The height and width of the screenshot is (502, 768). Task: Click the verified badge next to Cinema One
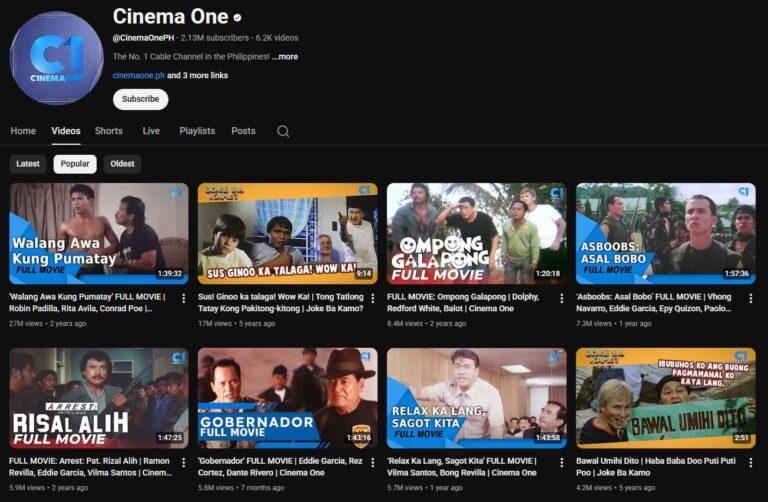(x=238, y=18)
